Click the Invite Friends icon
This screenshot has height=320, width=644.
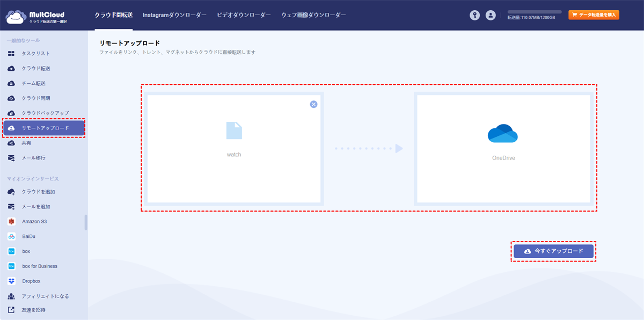(x=11, y=310)
